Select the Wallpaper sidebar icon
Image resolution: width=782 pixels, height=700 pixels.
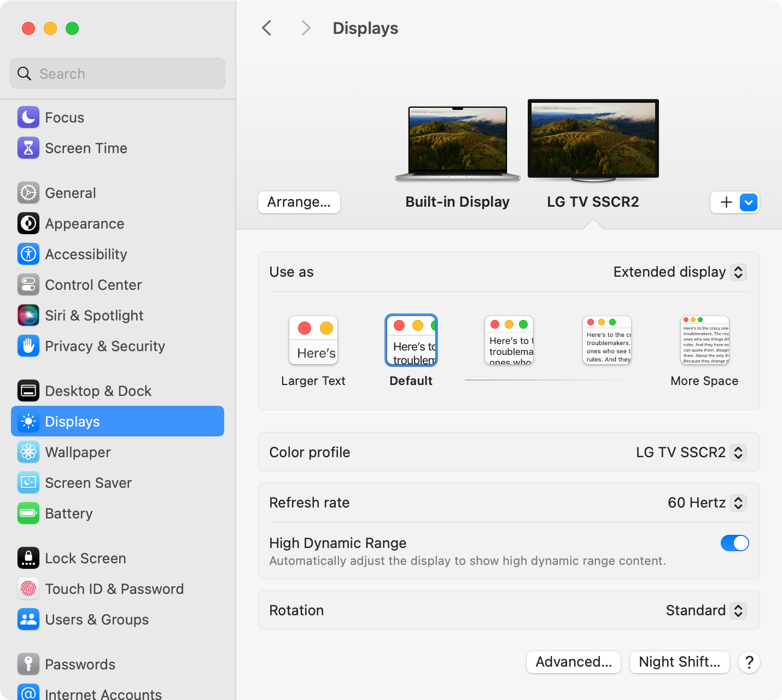tap(28, 452)
